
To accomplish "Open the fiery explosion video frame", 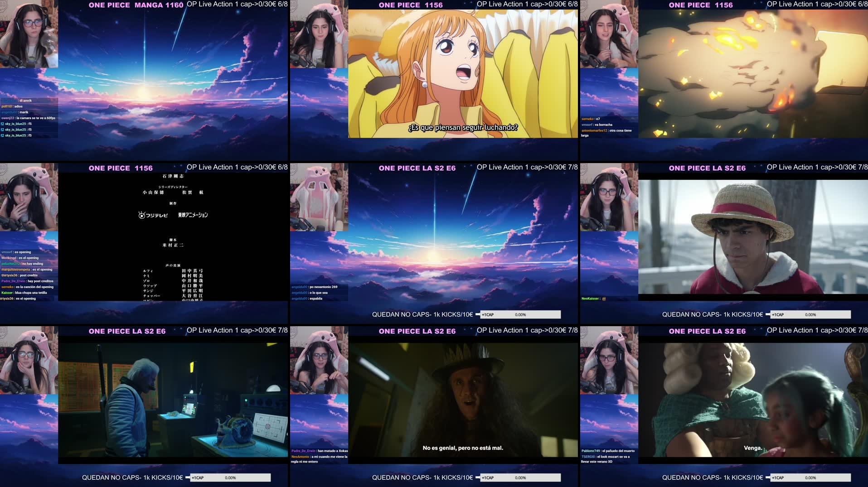I will pos(753,73).
